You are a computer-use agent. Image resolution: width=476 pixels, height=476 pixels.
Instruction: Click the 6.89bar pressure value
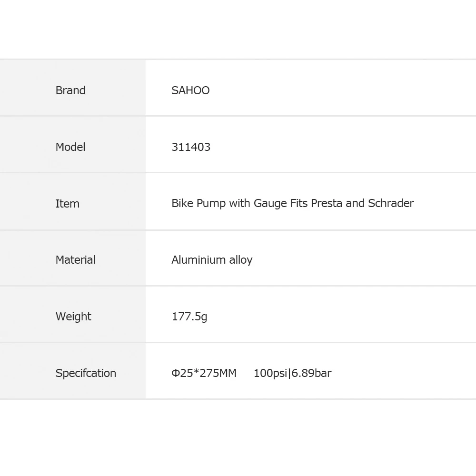(x=311, y=373)
